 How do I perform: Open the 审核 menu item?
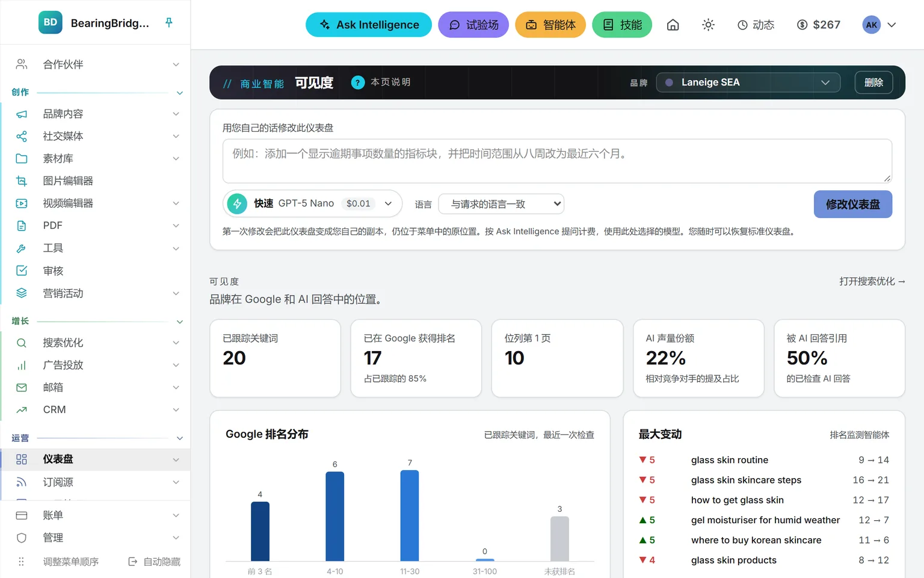[96, 271]
